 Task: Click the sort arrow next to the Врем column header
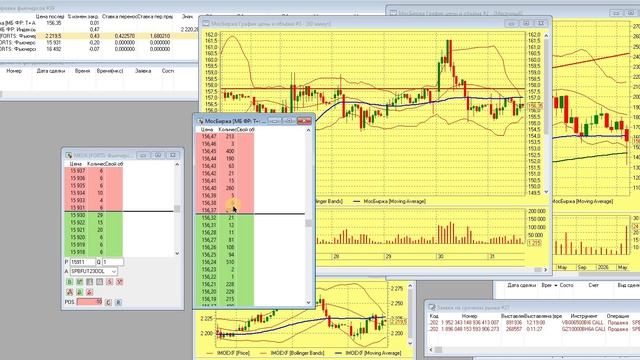click(x=556, y=285)
